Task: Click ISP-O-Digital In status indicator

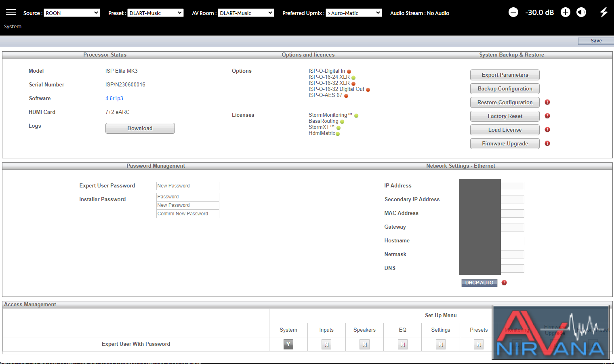Action: (349, 72)
